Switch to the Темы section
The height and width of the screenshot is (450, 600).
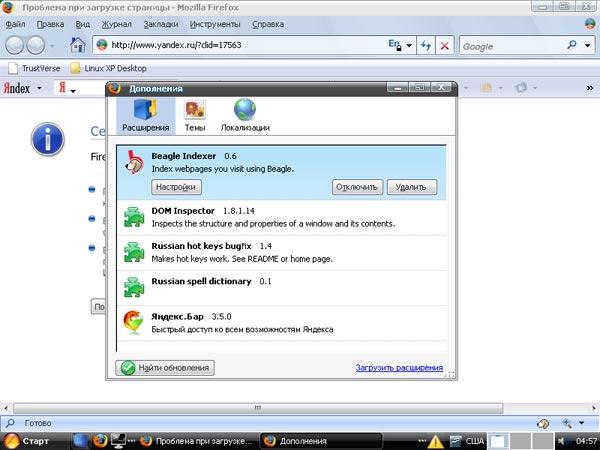tap(195, 116)
